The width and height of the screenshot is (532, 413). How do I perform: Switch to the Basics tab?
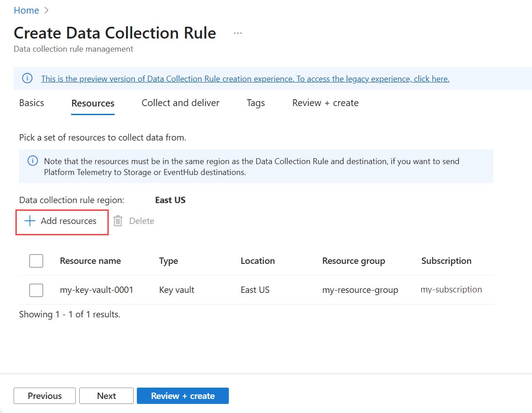(32, 103)
